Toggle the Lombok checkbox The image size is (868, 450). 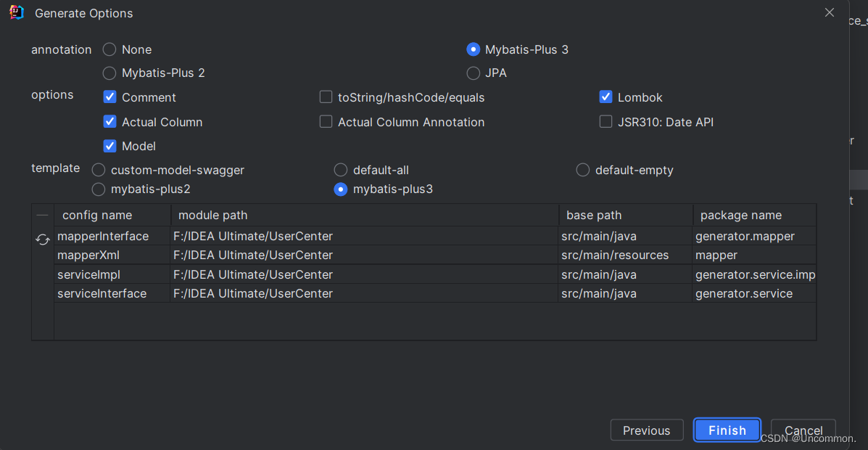pyautogui.click(x=606, y=97)
